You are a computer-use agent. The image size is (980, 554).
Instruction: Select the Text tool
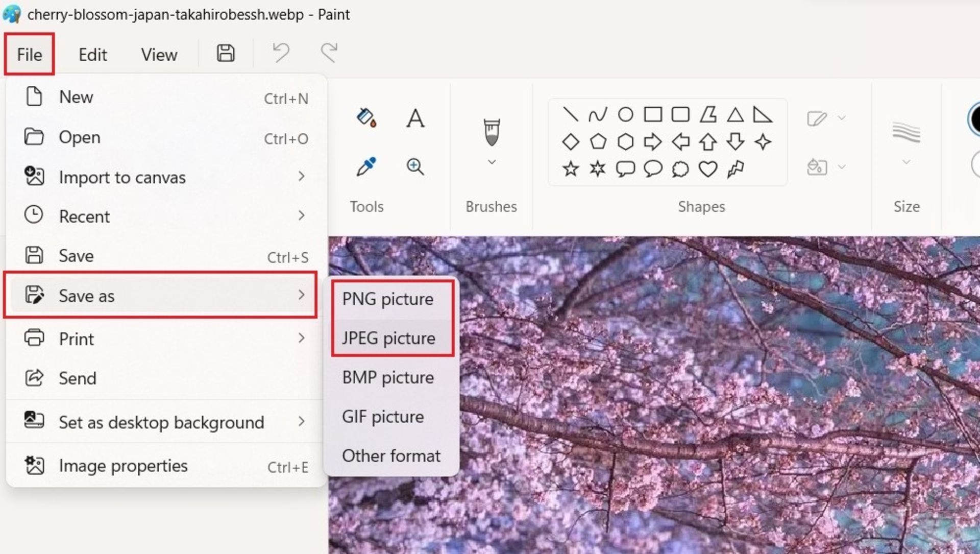(x=416, y=118)
